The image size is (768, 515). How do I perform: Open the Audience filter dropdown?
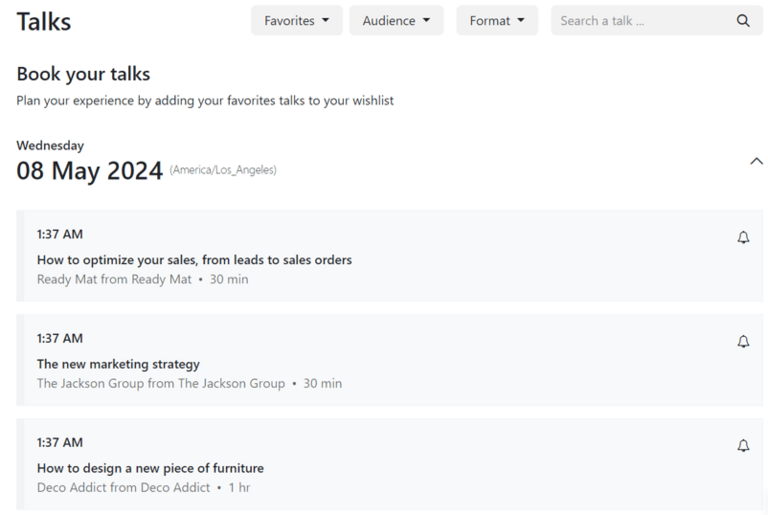tap(396, 21)
